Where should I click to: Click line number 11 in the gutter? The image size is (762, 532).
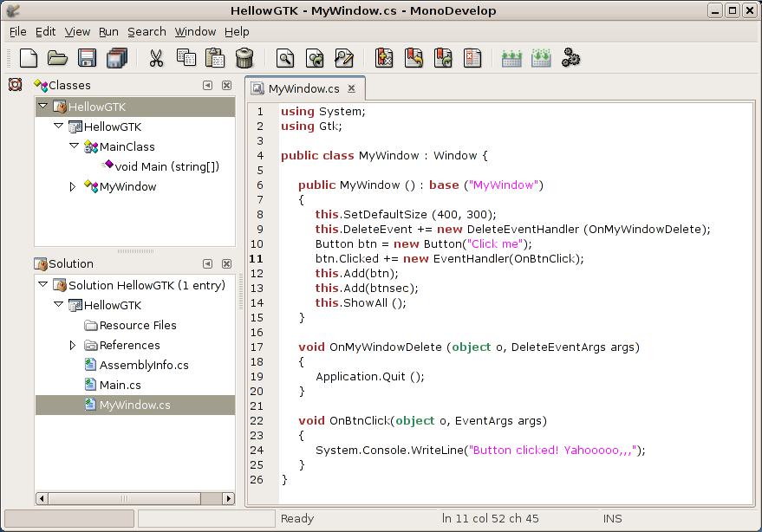click(256, 259)
